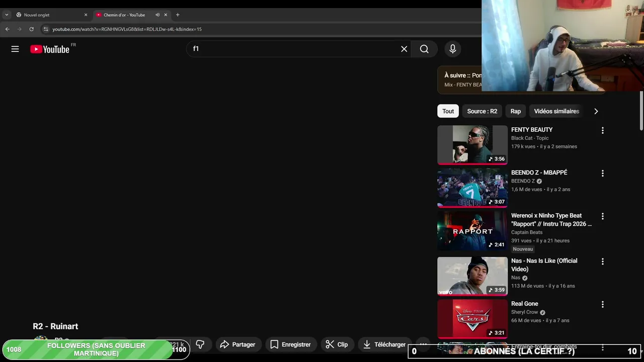The width and height of the screenshot is (644, 362).
Task: Click the FENTY BEAUTY title link
Action: (x=532, y=130)
